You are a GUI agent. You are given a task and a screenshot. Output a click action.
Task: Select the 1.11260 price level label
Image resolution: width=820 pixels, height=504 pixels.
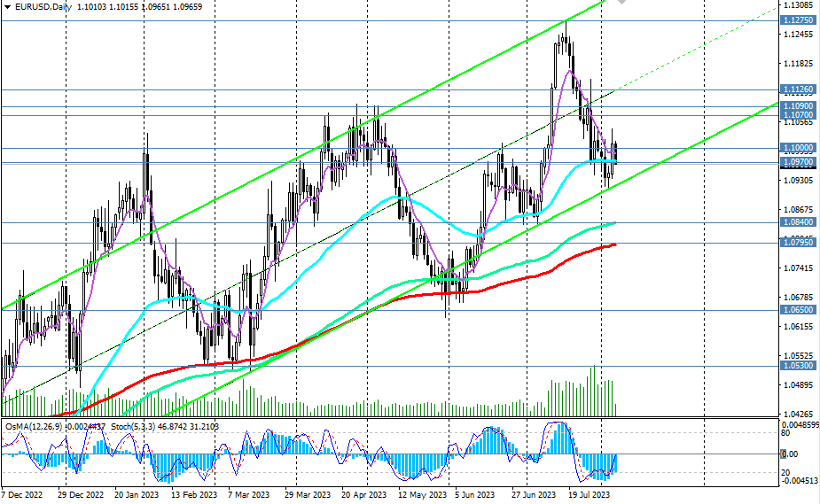[799, 89]
